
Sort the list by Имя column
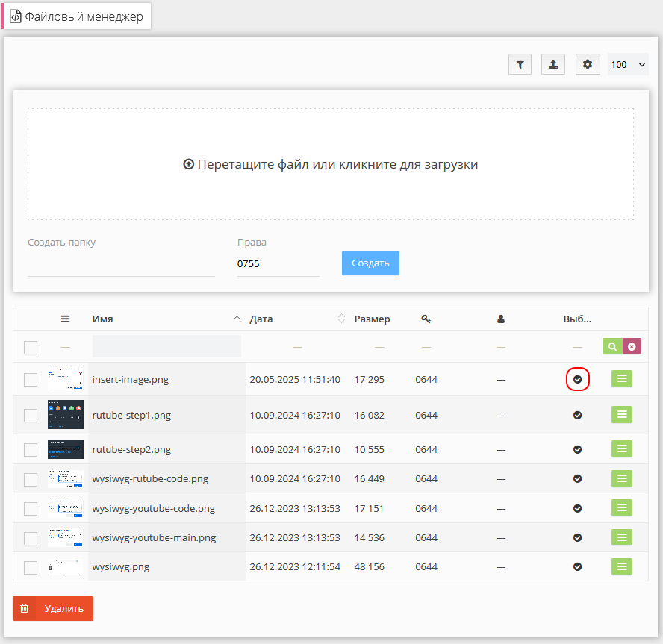point(103,319)
